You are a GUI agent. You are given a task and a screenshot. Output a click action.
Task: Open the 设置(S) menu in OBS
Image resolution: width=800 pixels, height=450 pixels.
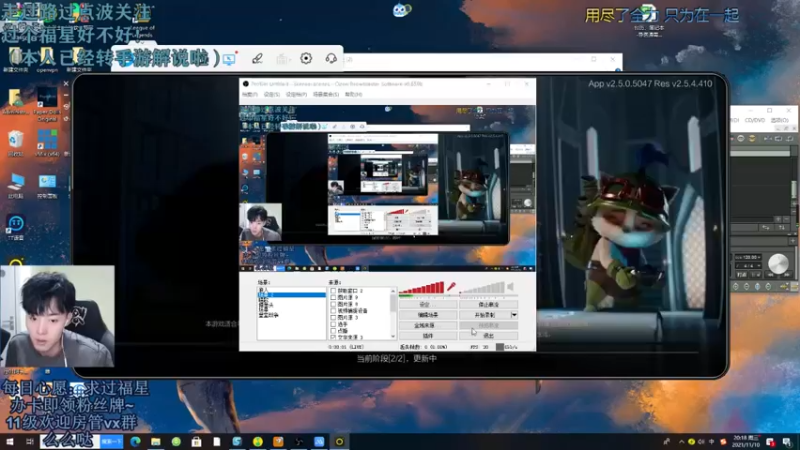(x=272, y=94)
